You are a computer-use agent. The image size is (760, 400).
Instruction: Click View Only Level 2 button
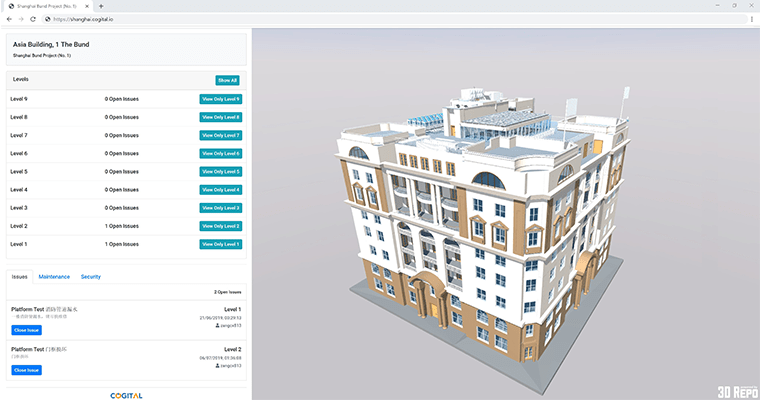pos(221,226)
